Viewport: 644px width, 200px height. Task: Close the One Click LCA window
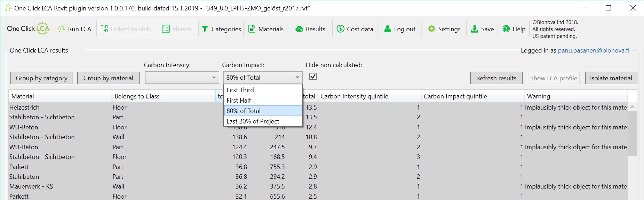tap(633, 8)
